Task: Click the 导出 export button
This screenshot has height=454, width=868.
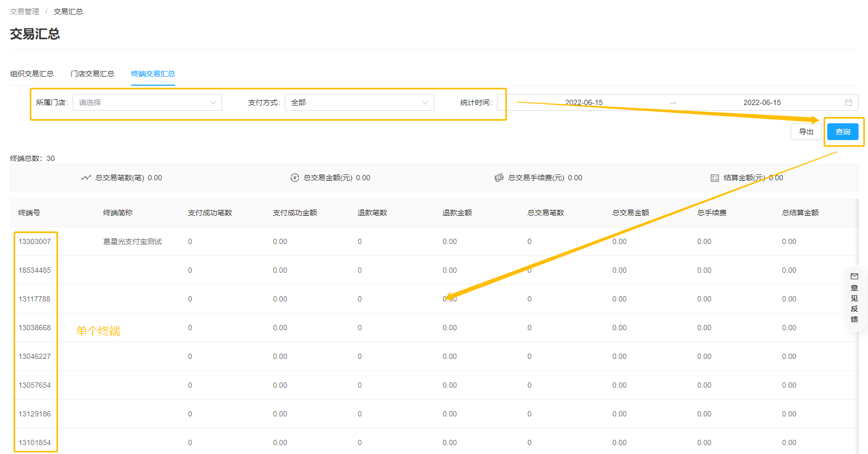Action: coord(806,132)
